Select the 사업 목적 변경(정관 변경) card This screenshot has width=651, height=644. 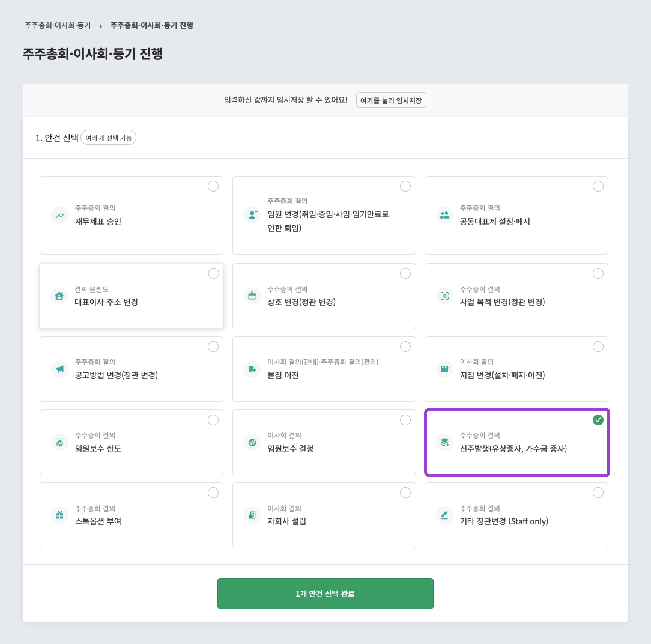516,296
